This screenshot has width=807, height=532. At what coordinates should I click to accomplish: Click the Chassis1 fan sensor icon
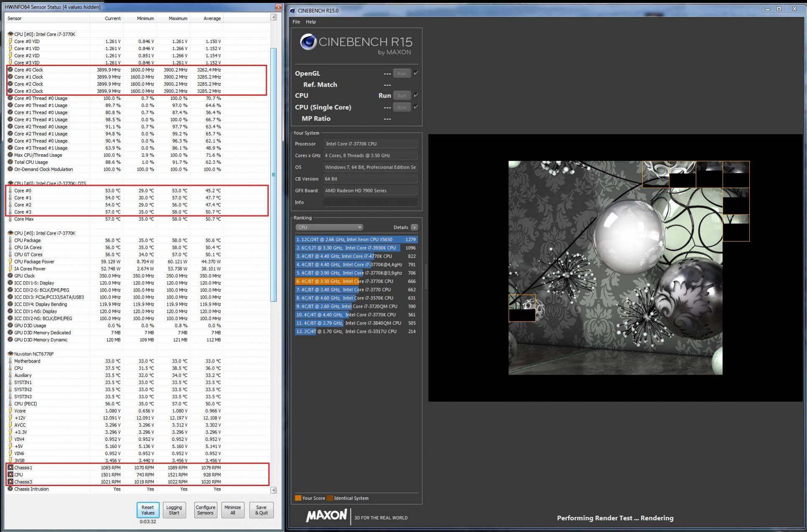(10, 468)
